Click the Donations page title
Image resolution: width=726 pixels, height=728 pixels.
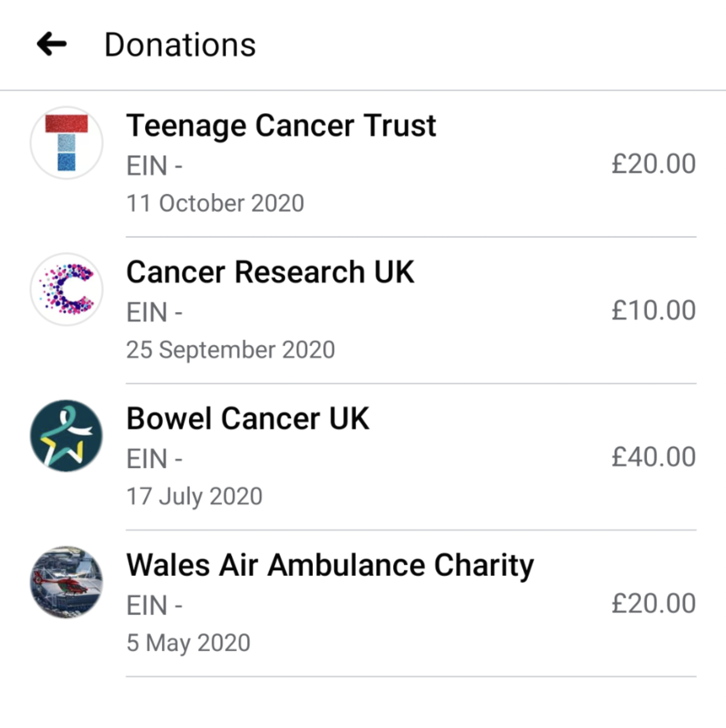coord(180,45)
